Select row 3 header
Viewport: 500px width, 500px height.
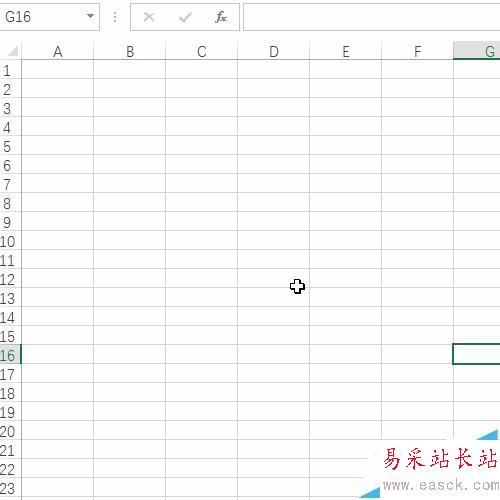[x=10, y=108]
